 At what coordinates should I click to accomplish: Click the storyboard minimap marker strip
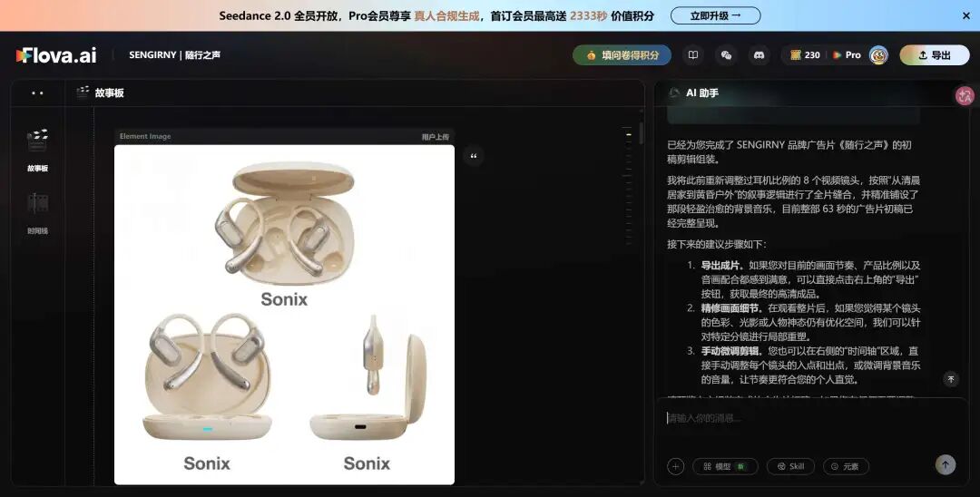(x=628, y=186)
